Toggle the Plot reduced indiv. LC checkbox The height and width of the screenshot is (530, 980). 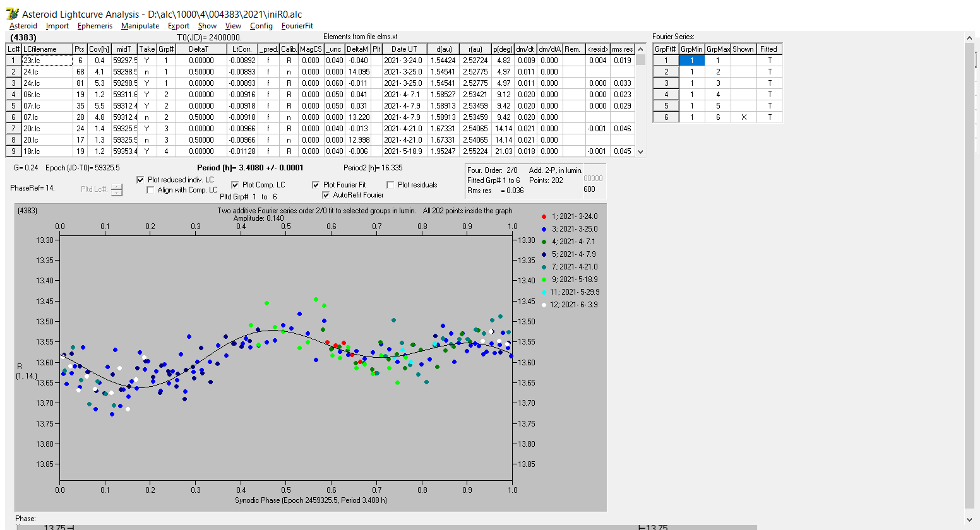[140, 180]
